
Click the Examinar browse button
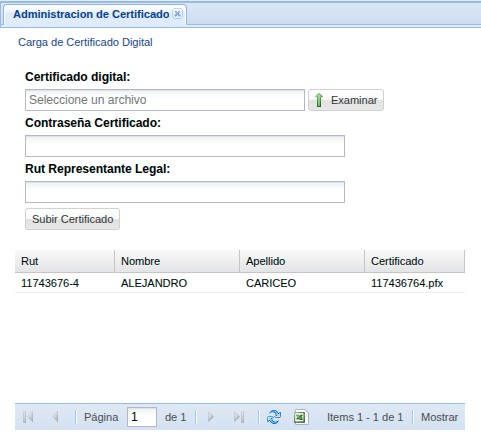(346, 100)
